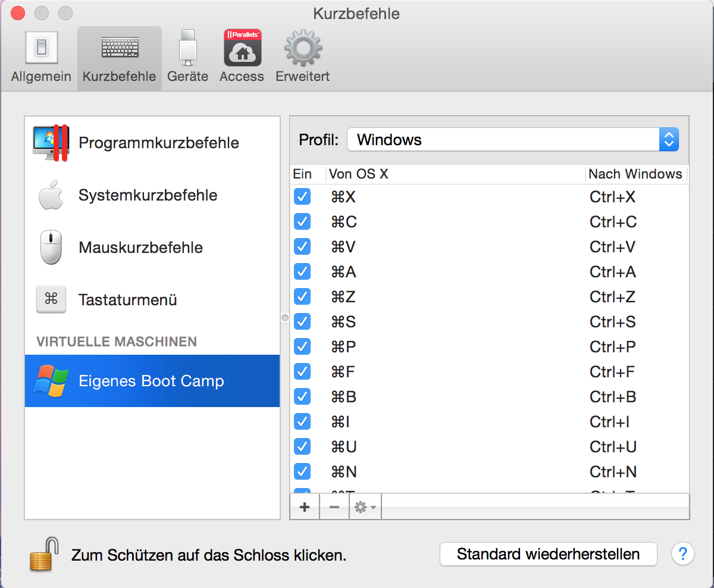Screen dimensions: 714x588
Task: Uncheck the ⌘Z shortcut mapping
Action: click(x=302, y=296)
